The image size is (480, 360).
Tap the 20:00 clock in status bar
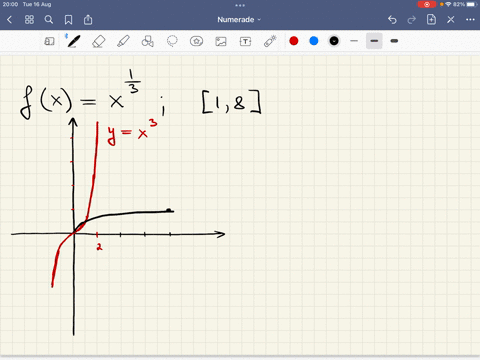coord(10,4)
